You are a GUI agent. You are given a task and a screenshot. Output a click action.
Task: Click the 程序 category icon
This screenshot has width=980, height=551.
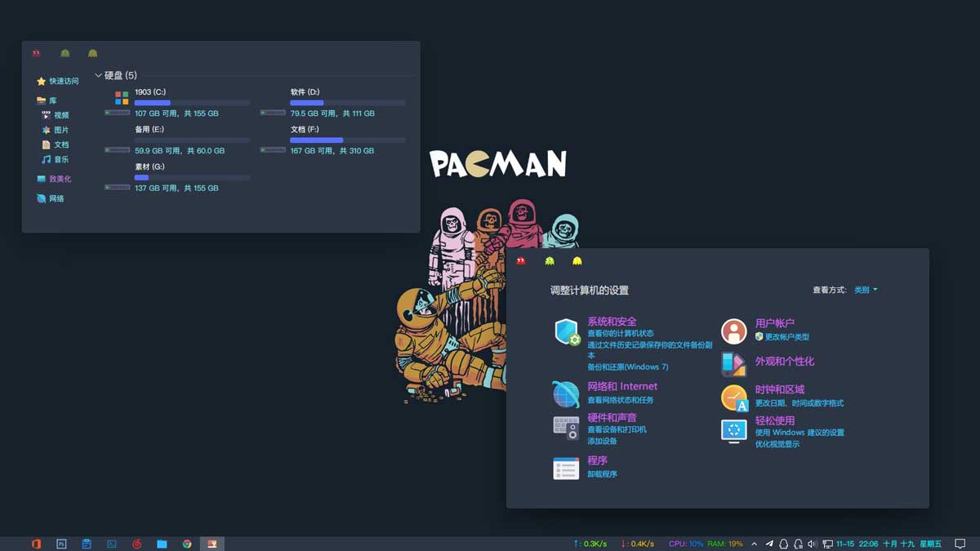point(566,468)
